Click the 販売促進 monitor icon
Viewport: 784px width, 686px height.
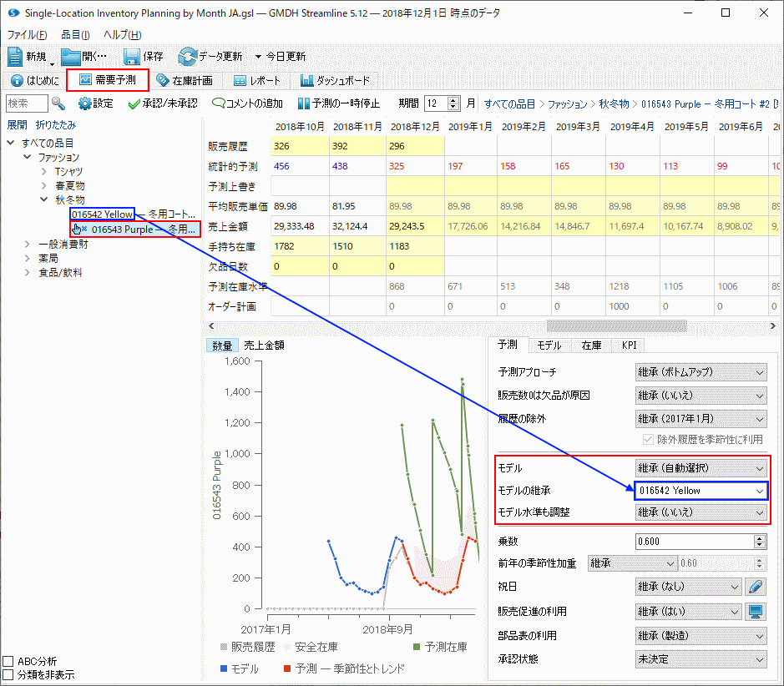pos(756,612)
